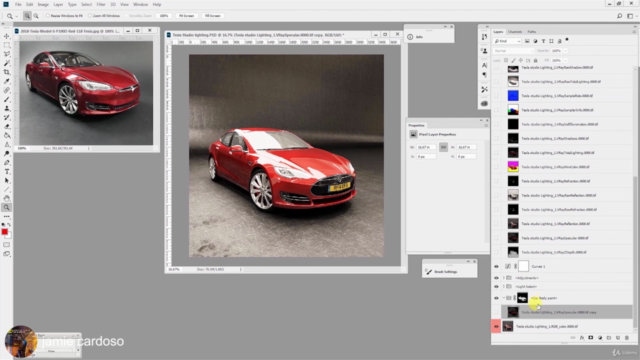This screenshot has width=640, height=360.
Task: Hide the Curves 1 layer
Action: click(x=496, y=267)
